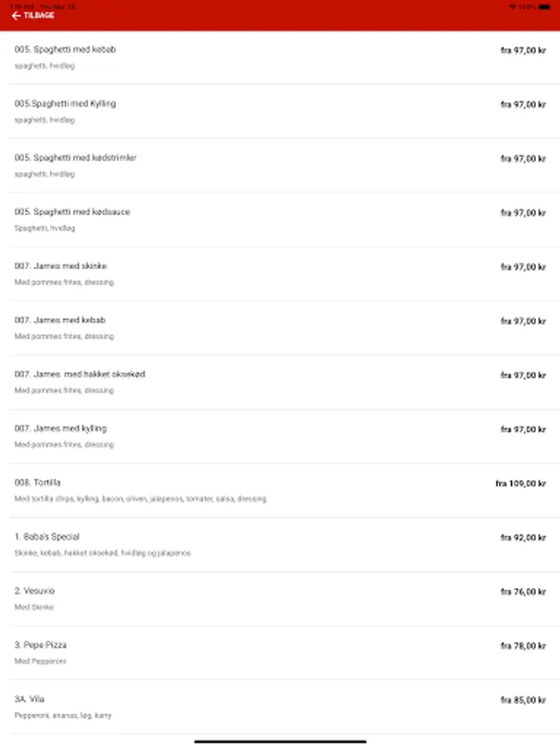Select 1. Baba's Special pizza
Image resolution: width=560 pixels, height=747 pixels.
coord(47,537)
